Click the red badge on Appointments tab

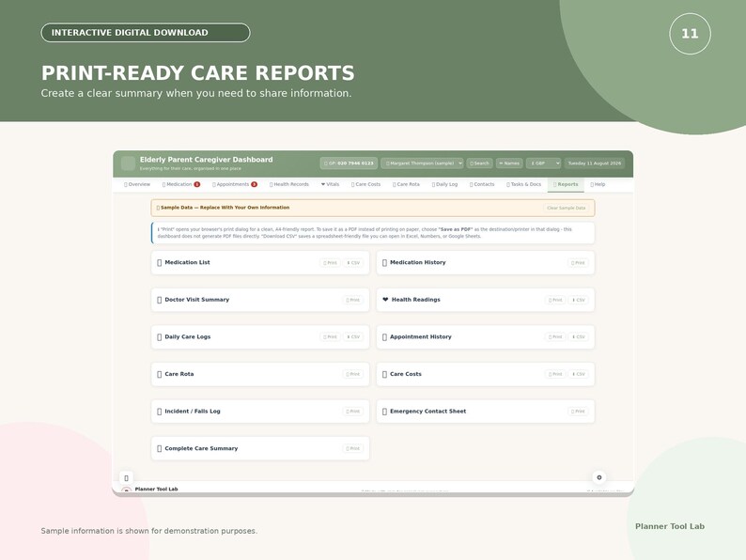254,184
